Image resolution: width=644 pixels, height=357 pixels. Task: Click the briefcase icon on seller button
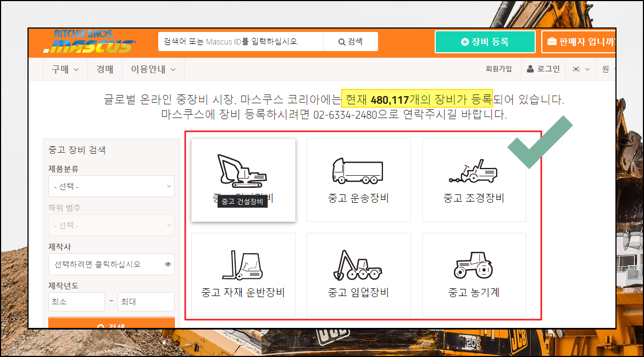552,41
